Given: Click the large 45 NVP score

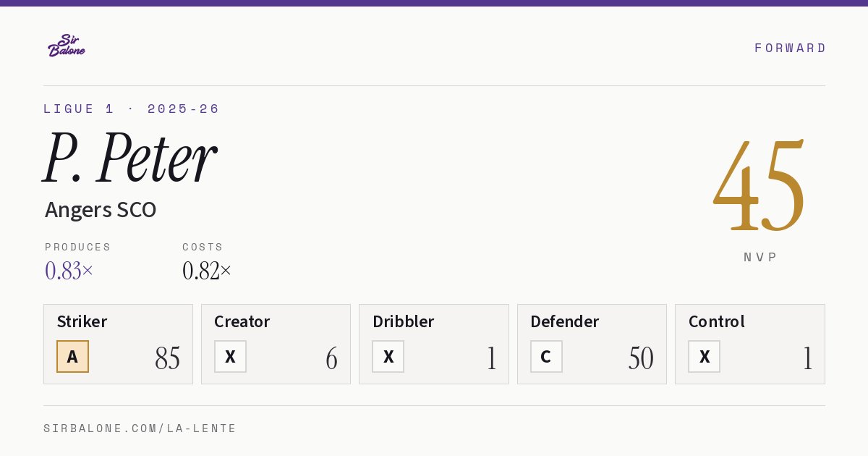Looking at the screenshot, I should 759,185.
